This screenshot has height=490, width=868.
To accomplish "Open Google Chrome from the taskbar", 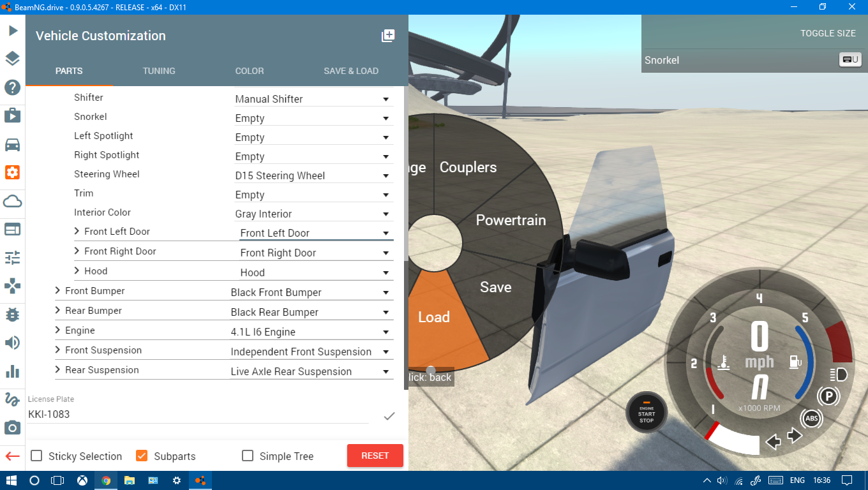I will coord(106,480).
